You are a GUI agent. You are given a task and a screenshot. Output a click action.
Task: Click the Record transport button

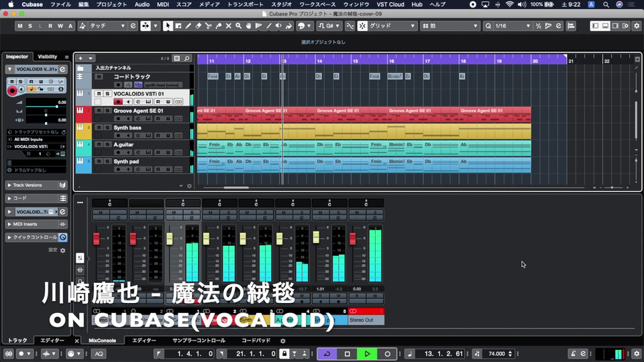click(x=387, y=354)
